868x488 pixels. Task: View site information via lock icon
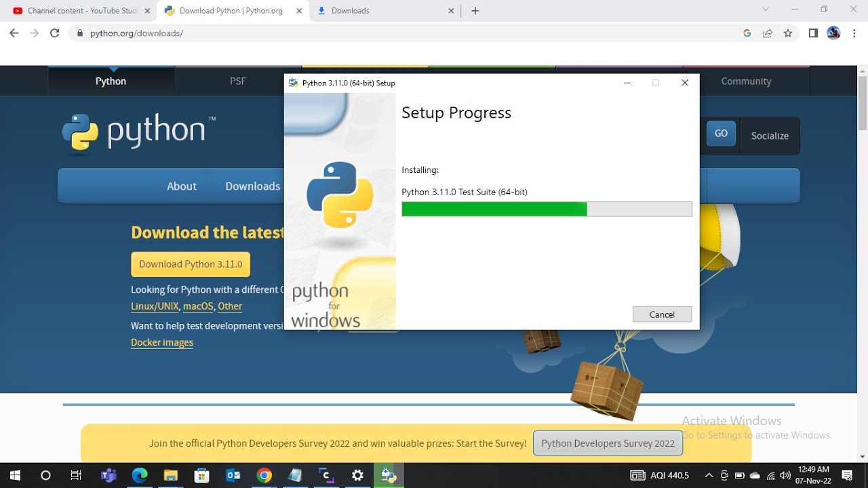point(80,33)
